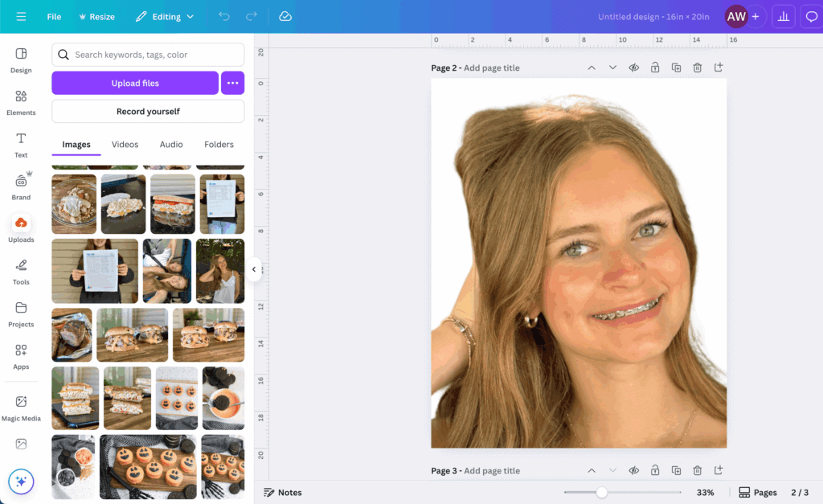The width and height of the screenshot is (823, 504).
Task: Lock Page 2 with the padlock icon
Action: (x=655, y=68)
